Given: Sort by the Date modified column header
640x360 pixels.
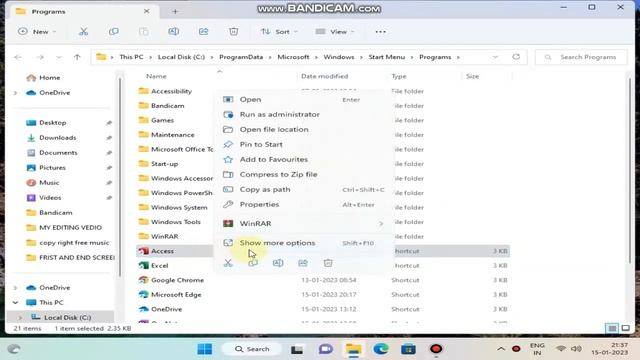Looking at the screenshot, I should pyautogui.click(x=324, y=76).
